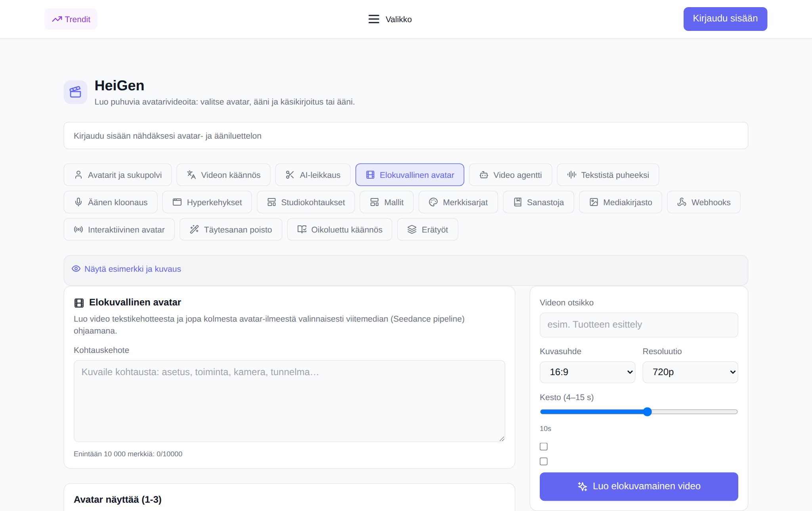Select the layout icon for Studiokohtaukset
The width and height of the screenshot is (812, 511).
(271, 202)
